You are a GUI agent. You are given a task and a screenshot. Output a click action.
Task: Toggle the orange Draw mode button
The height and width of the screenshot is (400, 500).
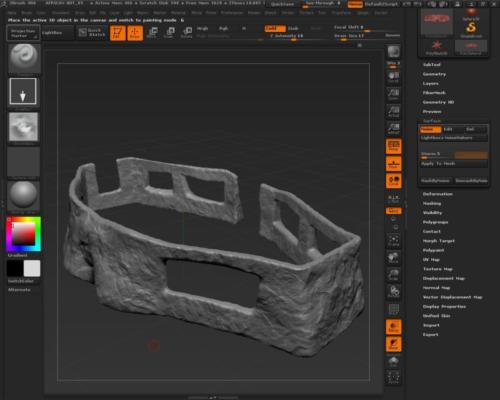pos(135,33)
